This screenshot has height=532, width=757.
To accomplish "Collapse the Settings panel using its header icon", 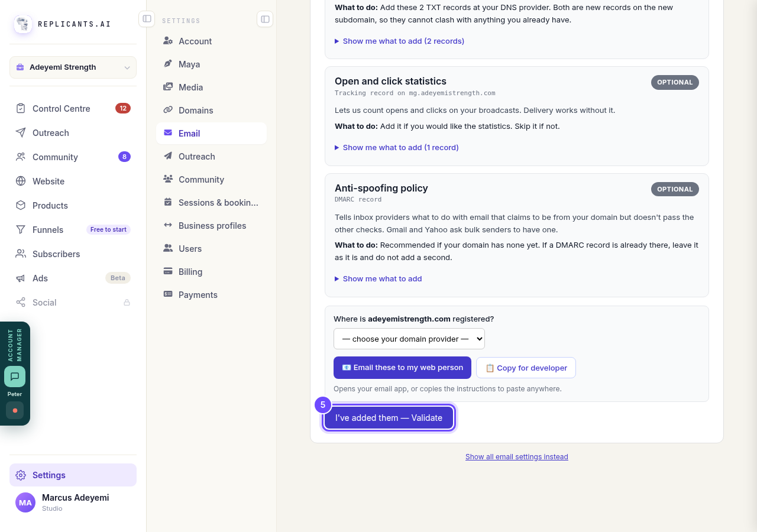I will (265, 19).
